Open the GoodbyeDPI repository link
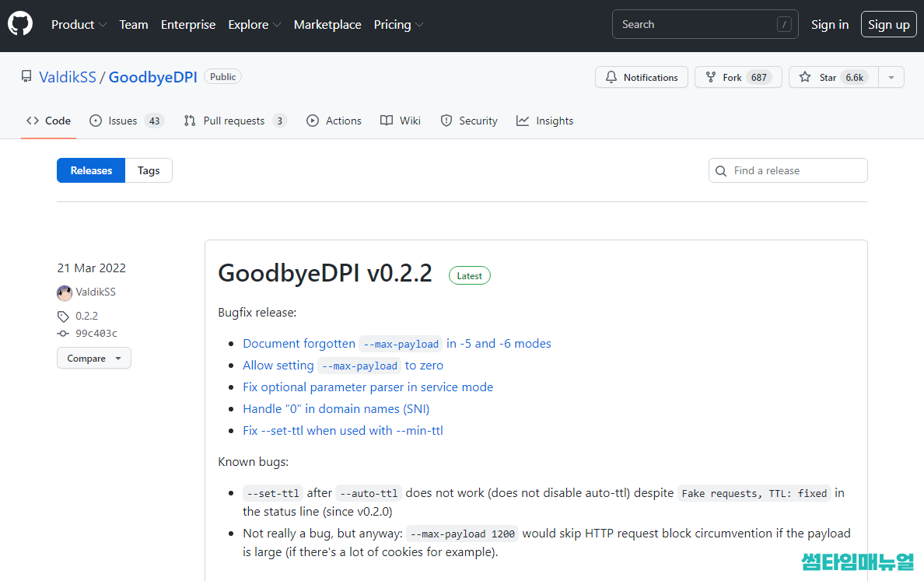Image resolution: width=924 pixels, height=581 pixels. 152,77
